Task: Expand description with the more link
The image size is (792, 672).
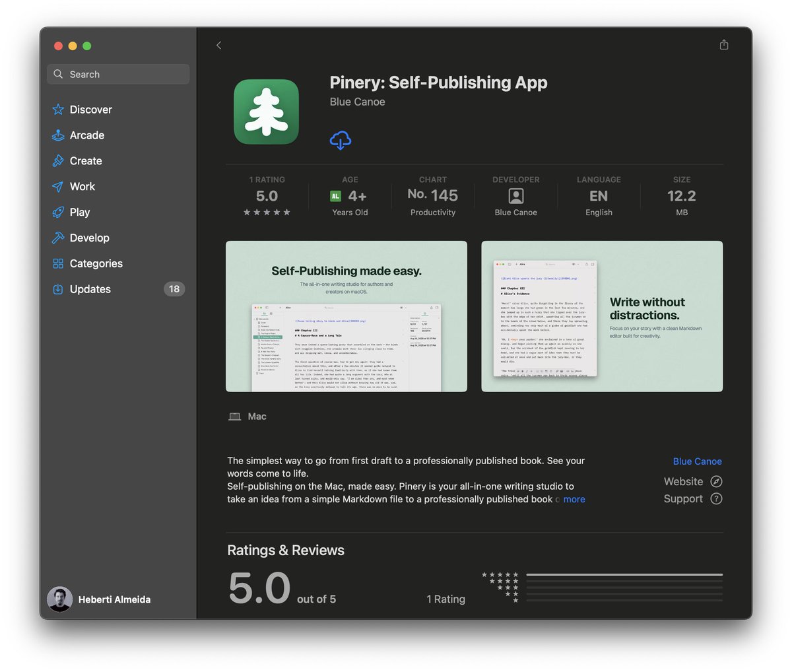Action: (x=574, y=499)
